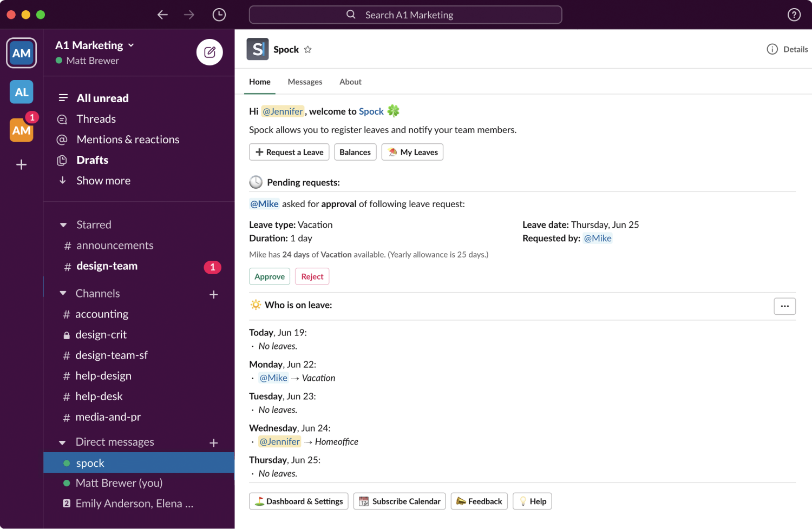Click @Mike next to Requested by
This screenshot has width=812, height=529.
598,238
